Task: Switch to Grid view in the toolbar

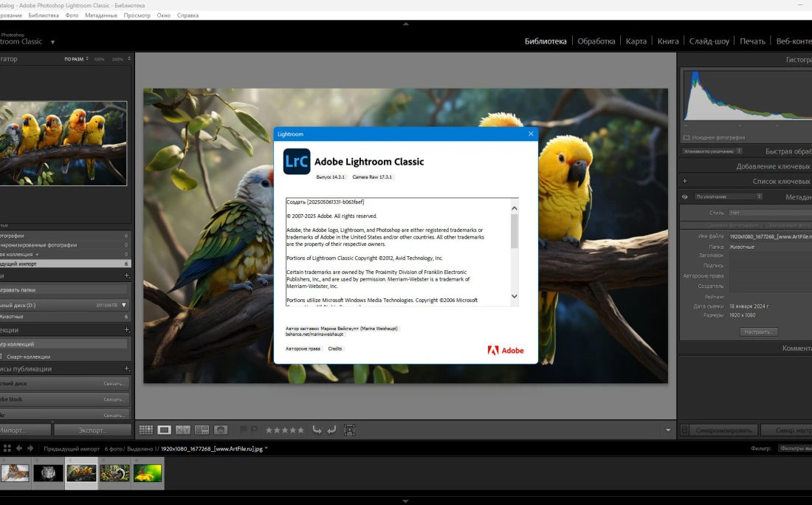Action: 145,430
